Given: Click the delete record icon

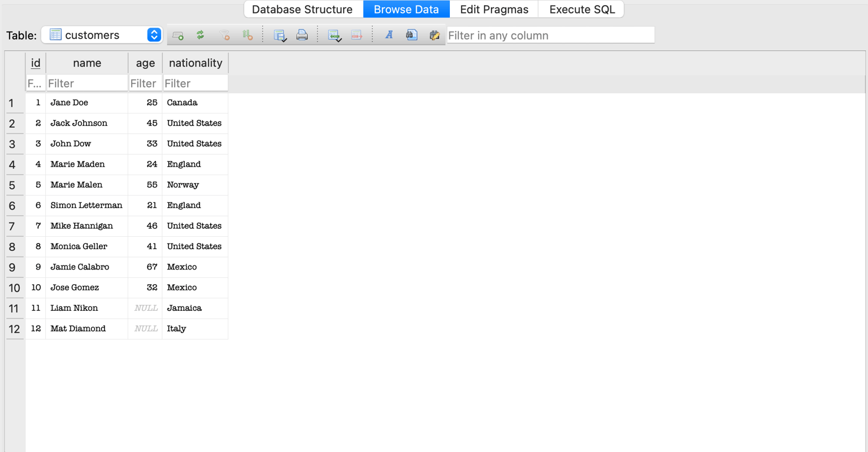Looking at the screenshot, I should coord(357,35).
